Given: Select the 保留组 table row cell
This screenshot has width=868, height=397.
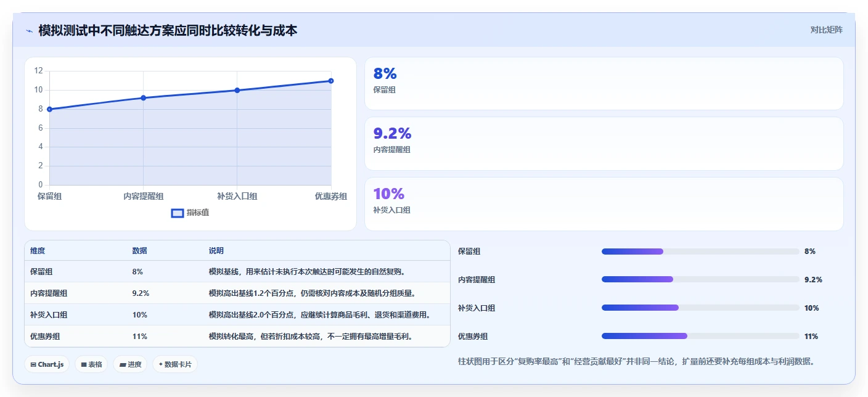Looking at the screenshot, I should click(41, 271).
